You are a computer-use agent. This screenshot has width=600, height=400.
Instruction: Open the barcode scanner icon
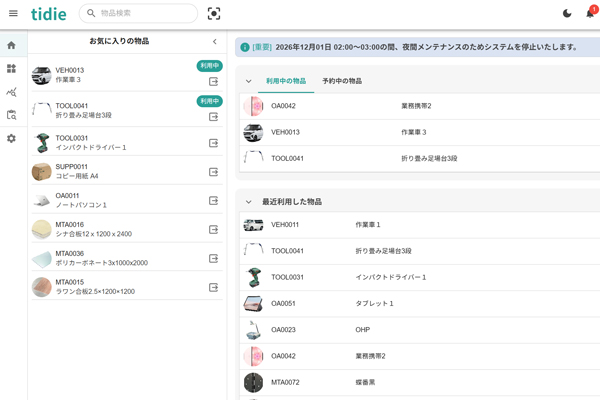coord(214,14)
